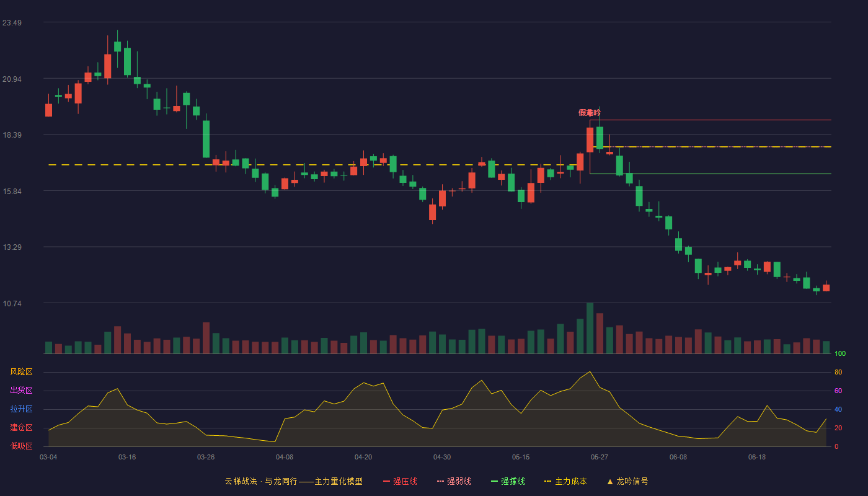The height and width of the screenshot is (496, 868).
Task: Click the 风险区 zone label
Action: (x=21, y=372)
